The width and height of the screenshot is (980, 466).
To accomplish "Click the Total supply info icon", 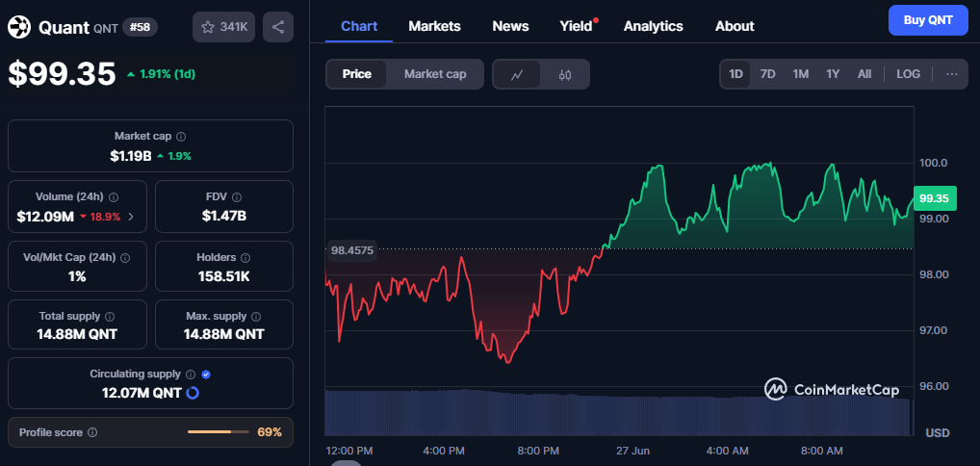I will point(110,317).
